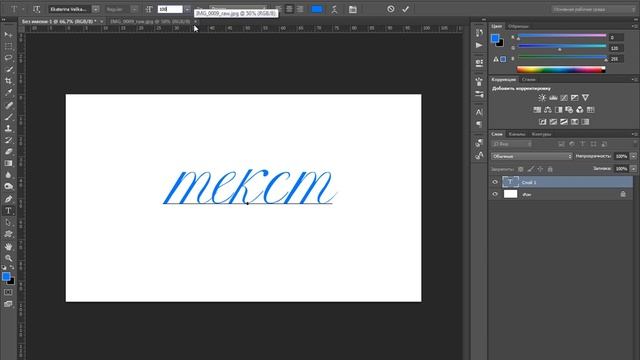Click the color spectrum ramp
This screenshot has width=640, height=360.
561,69
